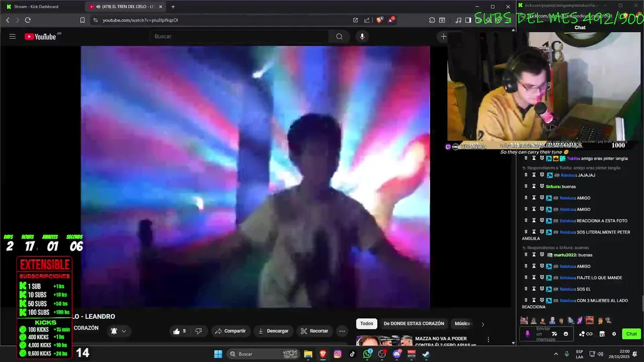Open the Brave Shields lion icon

380,20
